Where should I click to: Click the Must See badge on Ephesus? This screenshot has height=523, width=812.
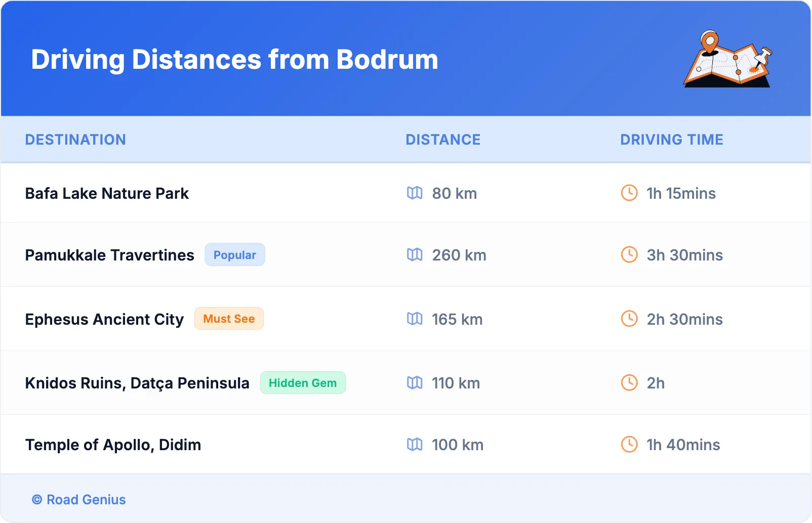[x=229, y=319]
